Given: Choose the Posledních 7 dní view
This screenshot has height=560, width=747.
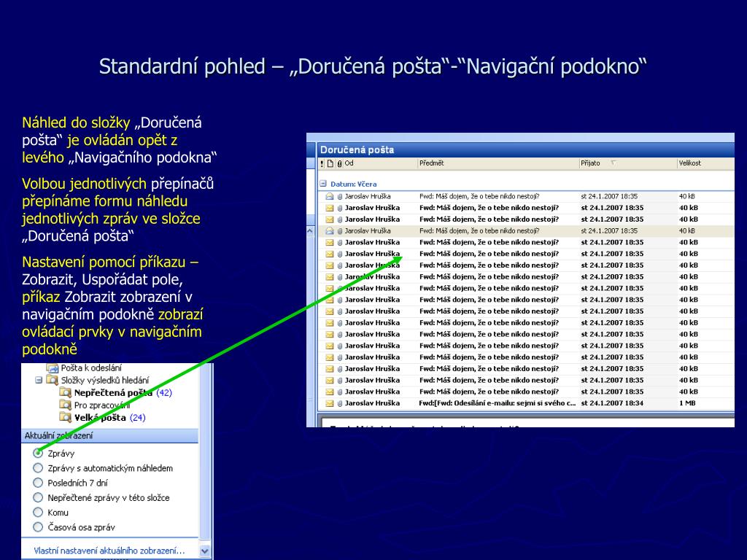Looking at the screenshot, I should pos(38,483).
